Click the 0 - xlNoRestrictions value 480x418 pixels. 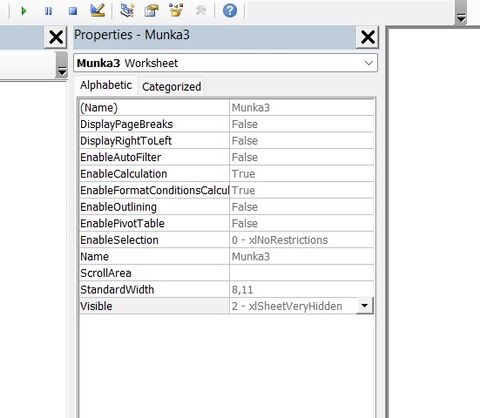(x=280, y=240)
